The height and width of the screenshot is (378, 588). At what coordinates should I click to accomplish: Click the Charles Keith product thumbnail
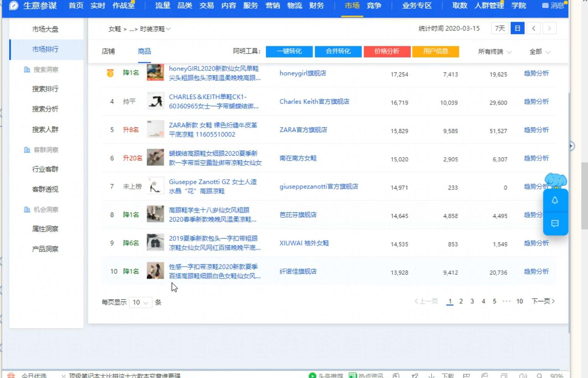pyautogui.click(x=155, y=101)
